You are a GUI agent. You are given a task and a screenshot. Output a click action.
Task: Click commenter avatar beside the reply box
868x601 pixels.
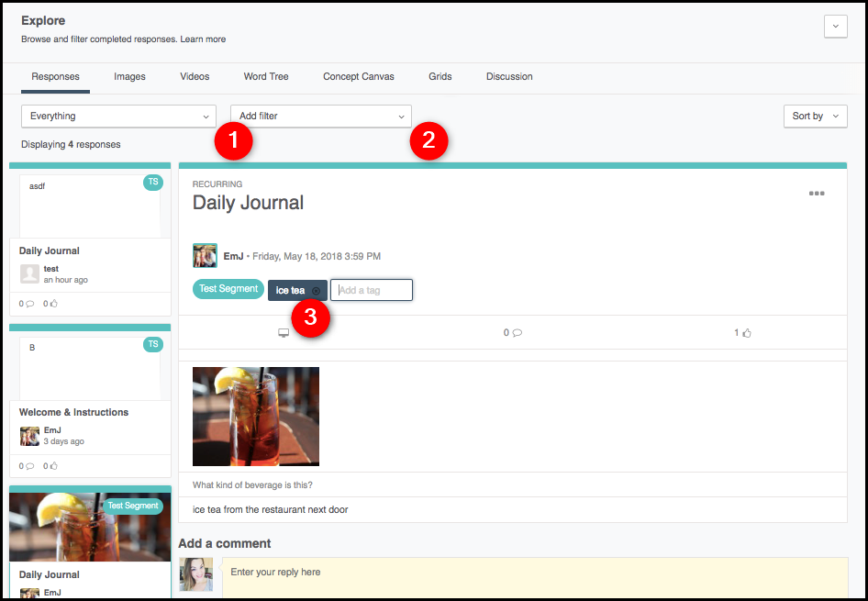click(x=196, y=574)
